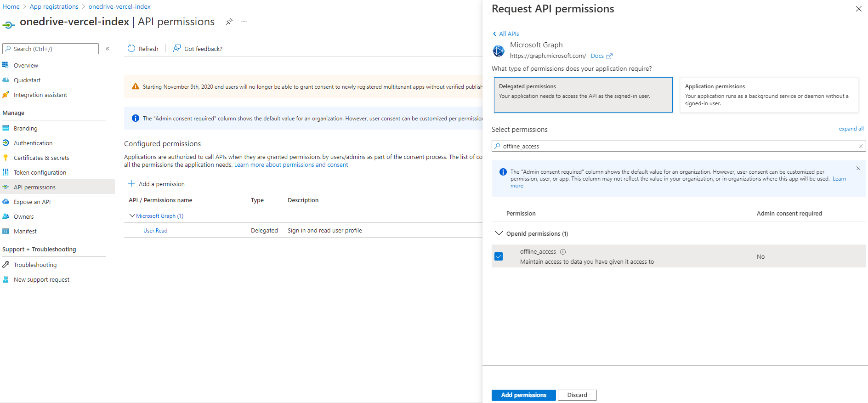Open Certificates & secrets page
The width and height of the screenshot is (868, 403).
coord(41,158)
